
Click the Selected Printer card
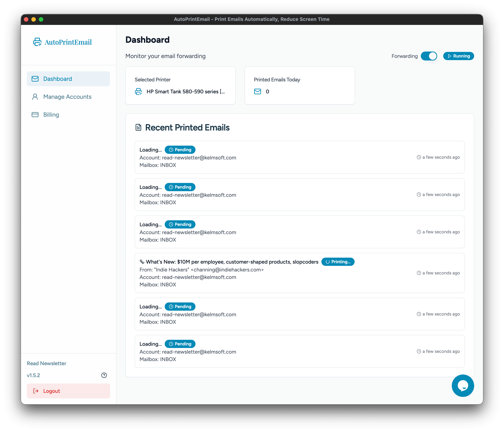180,86
